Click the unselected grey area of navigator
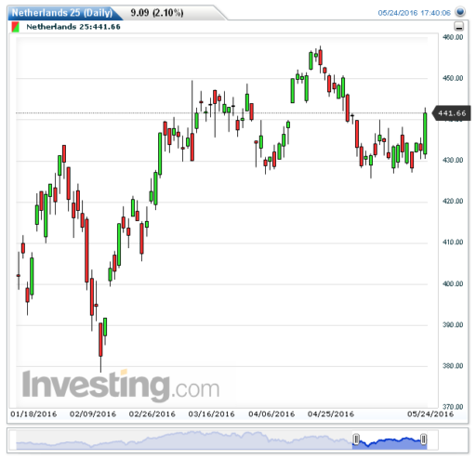Image resolution: width=476 pixels, height=459 pixels. [x=184, y=439]
